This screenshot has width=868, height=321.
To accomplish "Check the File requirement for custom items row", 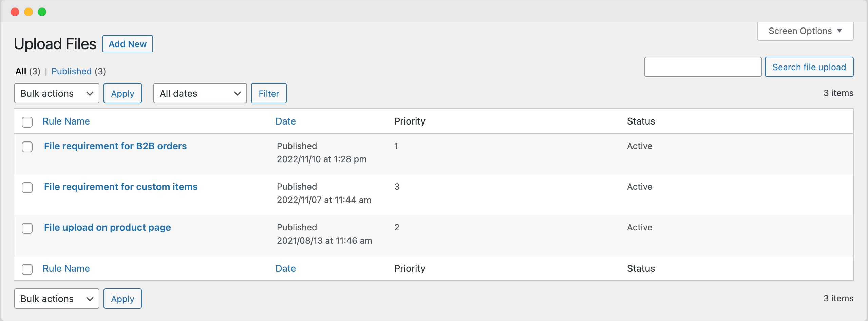I will click(x=27, y=188).
